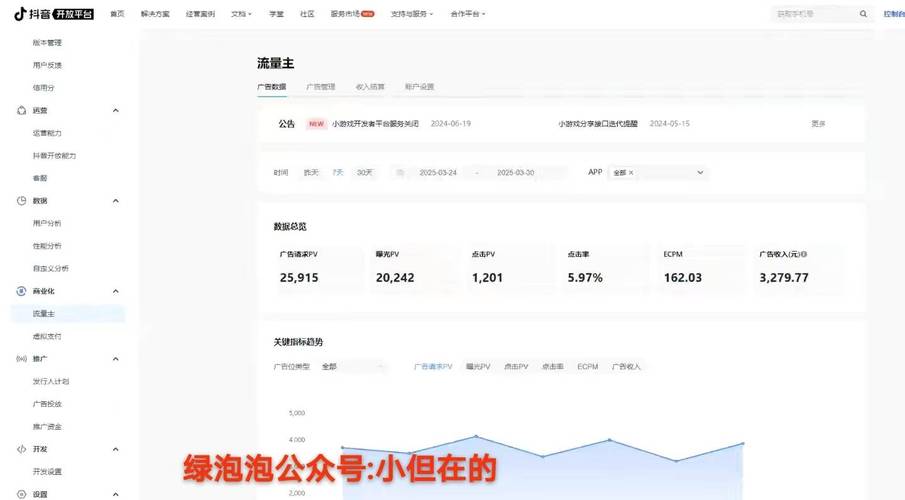Viewport: 905px width, 500px height.
Task: Open 推广资金 in the sidebar
Action: pos(47,427)
